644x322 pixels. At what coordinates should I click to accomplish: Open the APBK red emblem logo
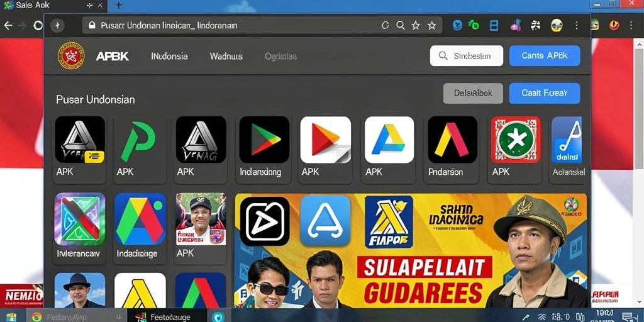(x=71, y=56)
